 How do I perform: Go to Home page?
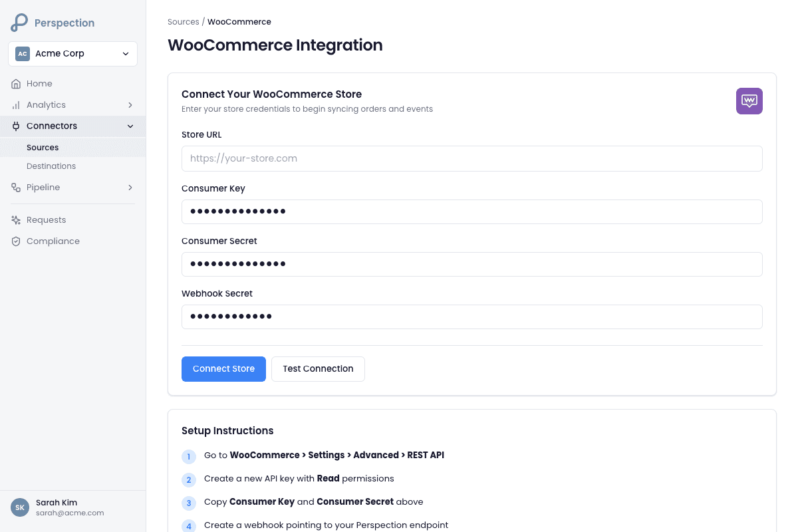tap(73, 84)
